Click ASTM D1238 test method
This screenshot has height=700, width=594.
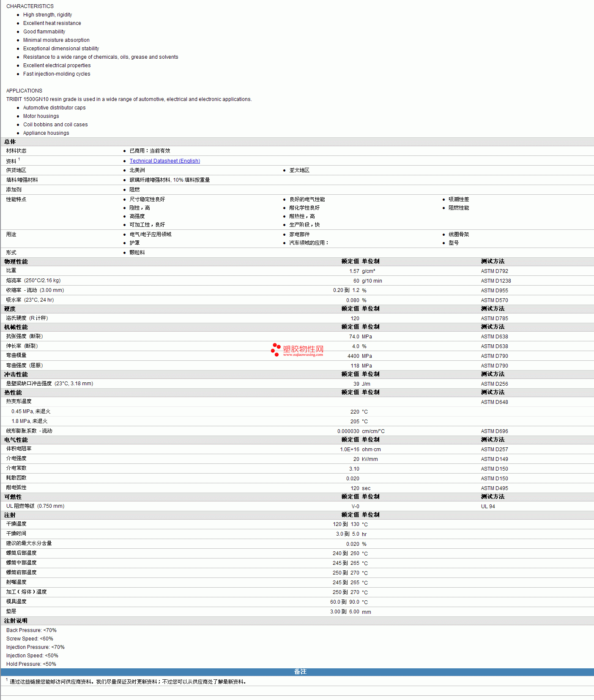[x=495, y=281]
